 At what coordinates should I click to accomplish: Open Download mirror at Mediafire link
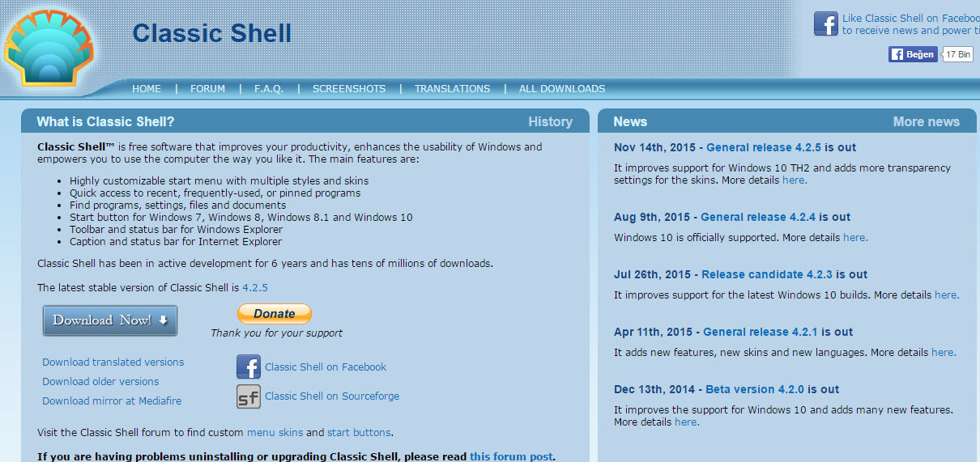[112, 401]
